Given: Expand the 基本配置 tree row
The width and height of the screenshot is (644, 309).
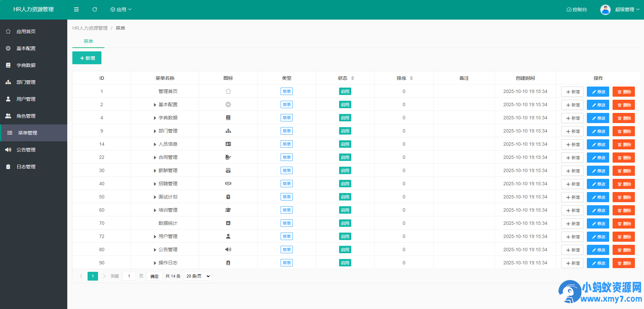Looking at the screenshot, I should point(155,105).
